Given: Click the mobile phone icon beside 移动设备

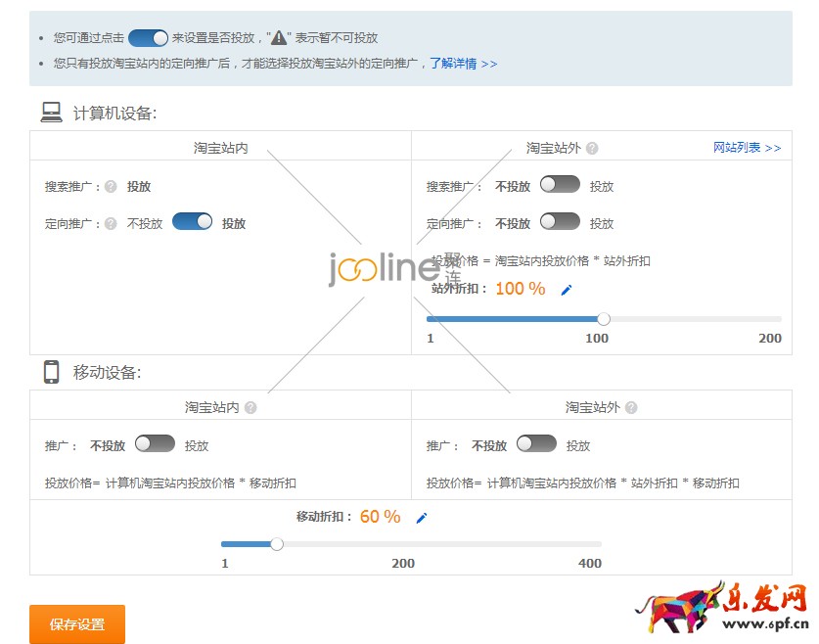Looking at the screenshot, I should (51, 372).
